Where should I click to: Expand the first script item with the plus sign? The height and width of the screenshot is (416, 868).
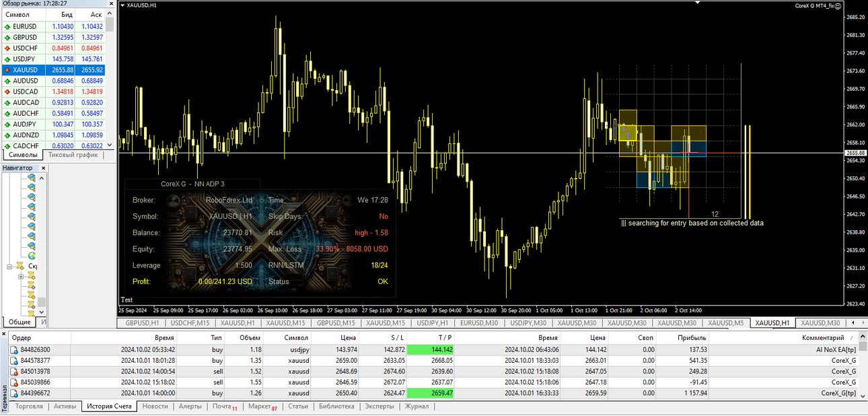[x=21, y=277]
